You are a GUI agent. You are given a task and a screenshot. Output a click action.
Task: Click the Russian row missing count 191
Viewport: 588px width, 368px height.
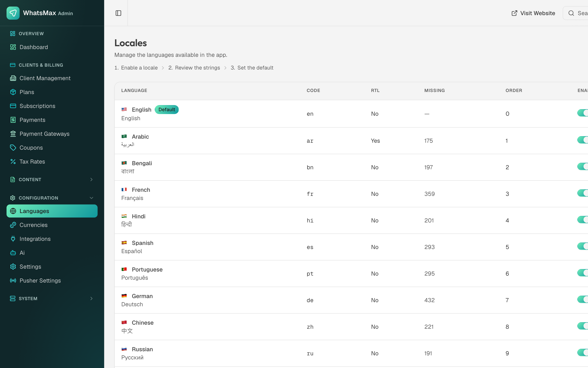click(x=428, y=353)
